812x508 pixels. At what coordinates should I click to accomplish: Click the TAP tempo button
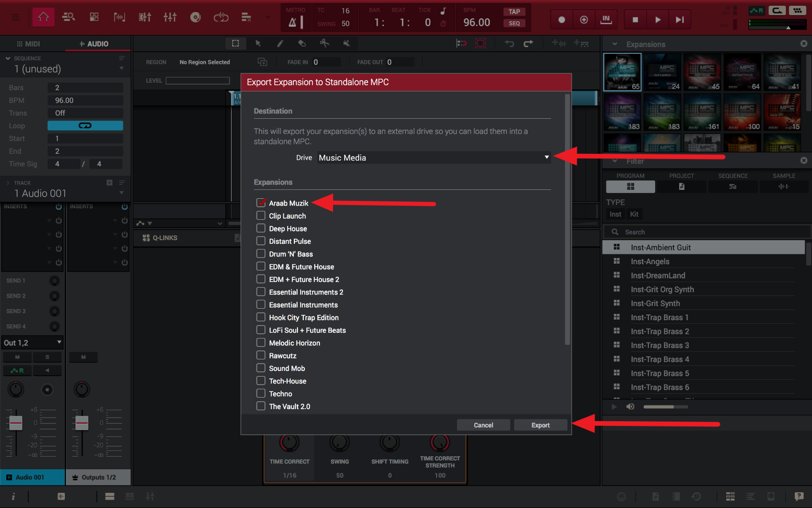click(514, 12)
